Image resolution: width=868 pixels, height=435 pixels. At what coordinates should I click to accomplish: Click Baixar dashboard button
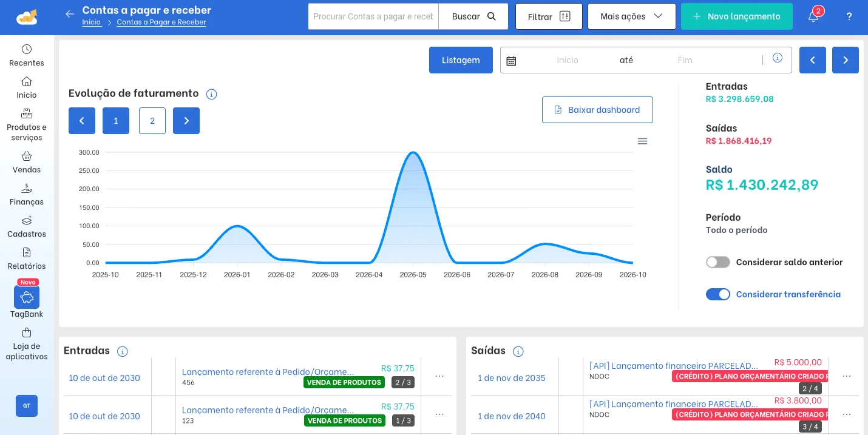click(597, 110)
